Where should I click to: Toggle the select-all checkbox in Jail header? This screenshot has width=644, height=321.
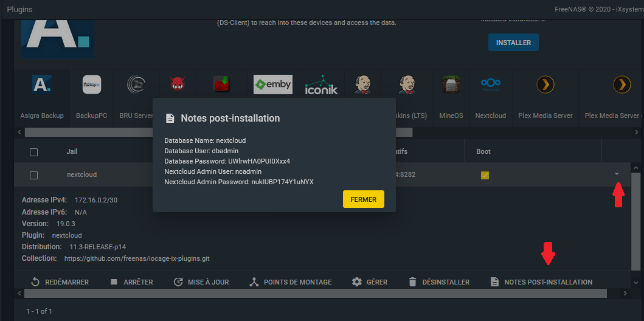click(x=34, y=152)
